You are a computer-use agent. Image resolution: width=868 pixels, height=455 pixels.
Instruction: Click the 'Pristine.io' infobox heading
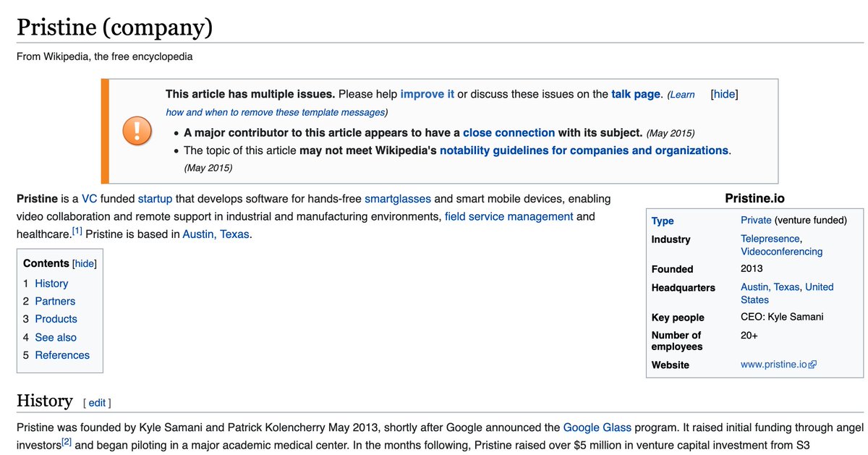tap(754, 198)
